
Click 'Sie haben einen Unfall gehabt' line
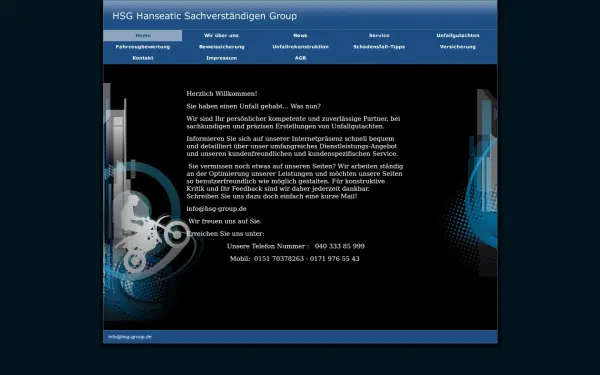(254, 106)
